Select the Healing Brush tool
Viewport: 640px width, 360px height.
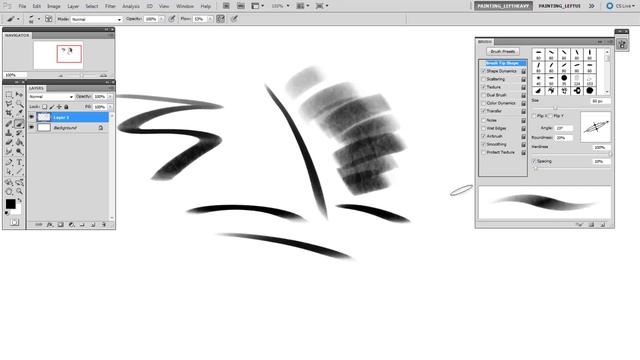(x=9, y=124)
